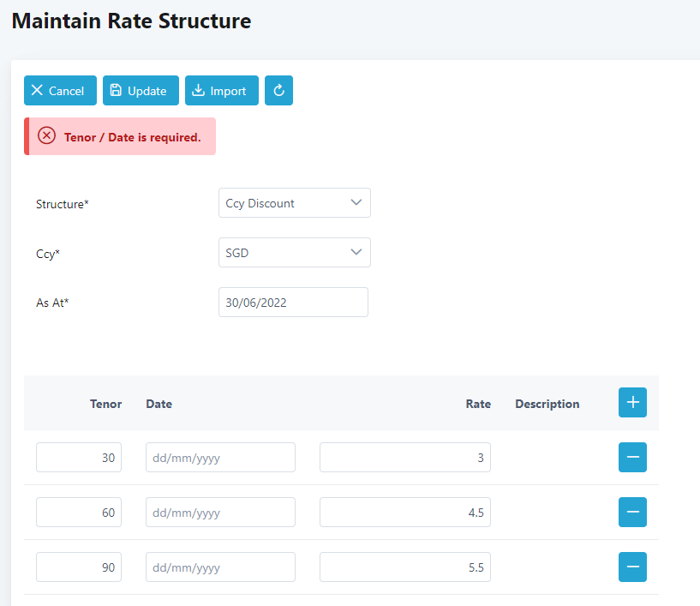Click the refresh icon button
700x606 pixels.
point(278,91)
